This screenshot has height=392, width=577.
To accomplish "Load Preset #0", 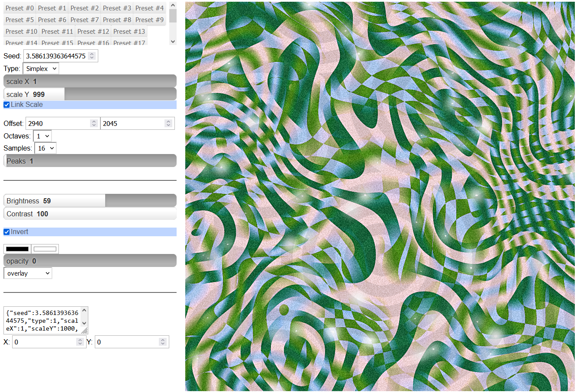I will [x=19, y=8].
